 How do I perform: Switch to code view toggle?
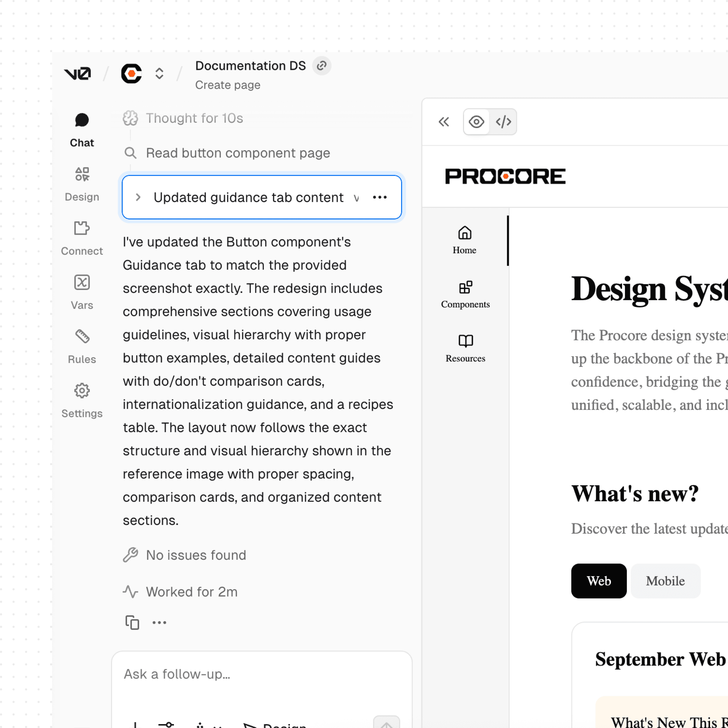503,122
